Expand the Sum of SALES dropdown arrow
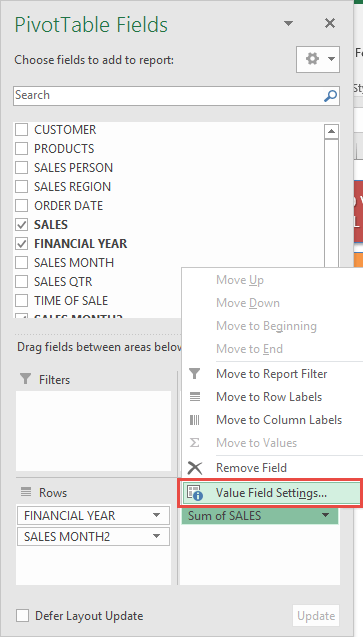Screen dimensions: 363x637 [325, 515]
